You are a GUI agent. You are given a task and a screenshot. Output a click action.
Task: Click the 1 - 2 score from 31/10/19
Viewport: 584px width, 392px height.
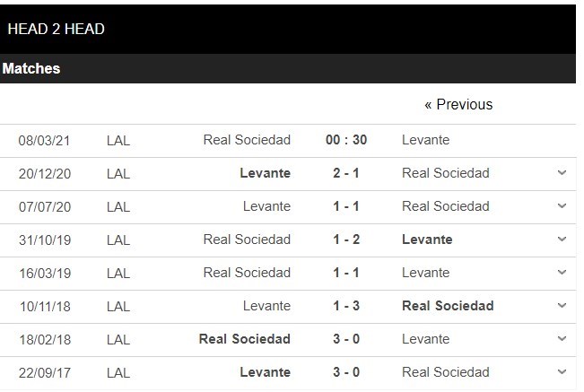(346, 240)
